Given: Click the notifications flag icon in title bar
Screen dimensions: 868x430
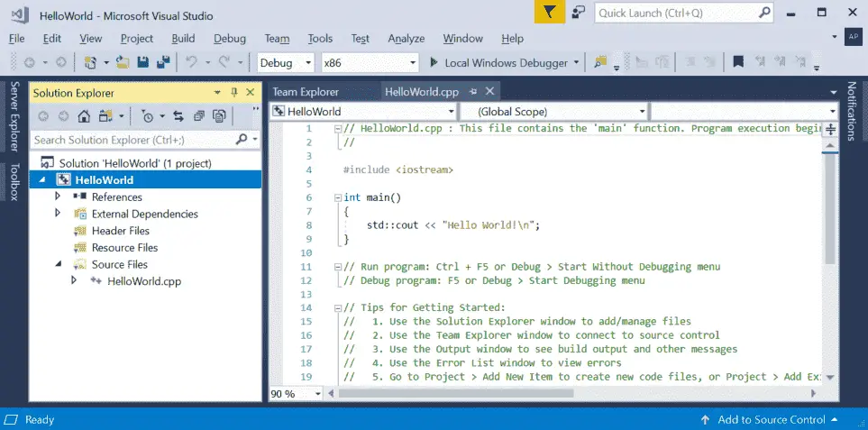Looking at the screenshot, I should 549,13.
